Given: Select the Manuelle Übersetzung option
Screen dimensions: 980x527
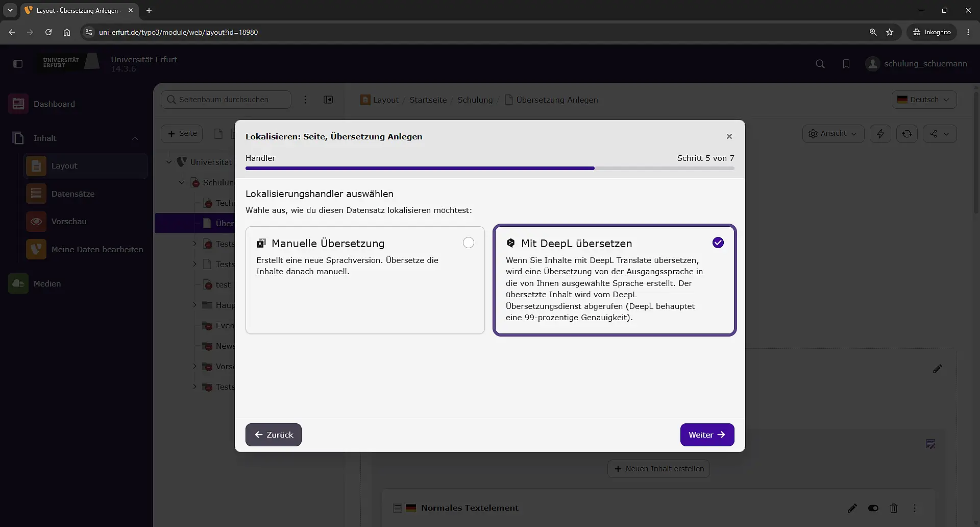Looking at the screenshot, I should (x=365, y=280).
